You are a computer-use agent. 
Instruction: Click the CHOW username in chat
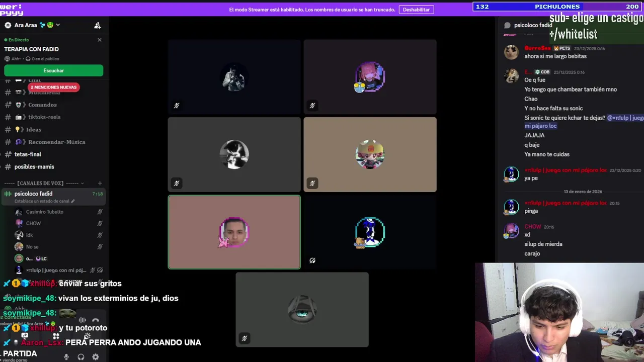(x=532, y=227)
